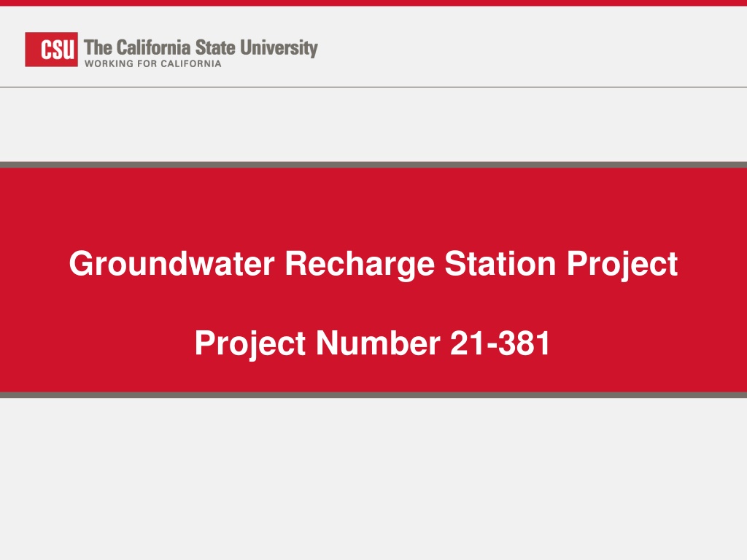This screenshot has height=560, width=747.
Task: Click the thin divider line under the header
Action: click(373, 87)
